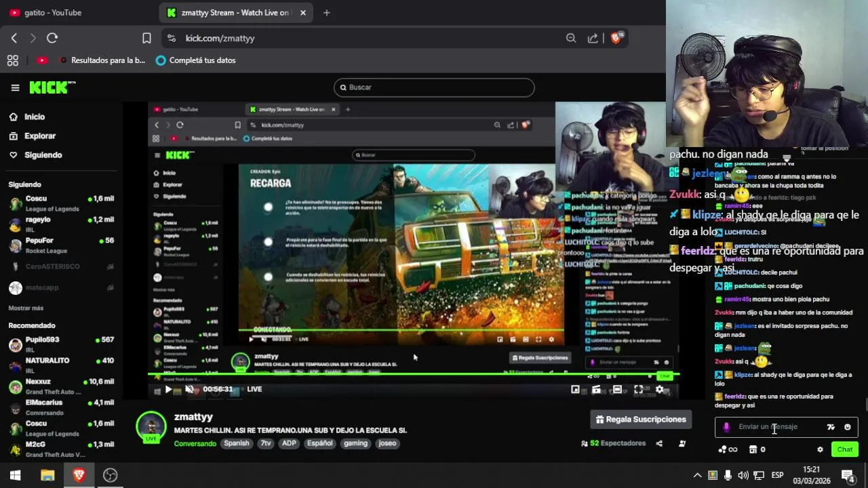This screenshot has width=868, height=488.
Task: Open 7TV emote menu in chat
Action: (831, 427)
